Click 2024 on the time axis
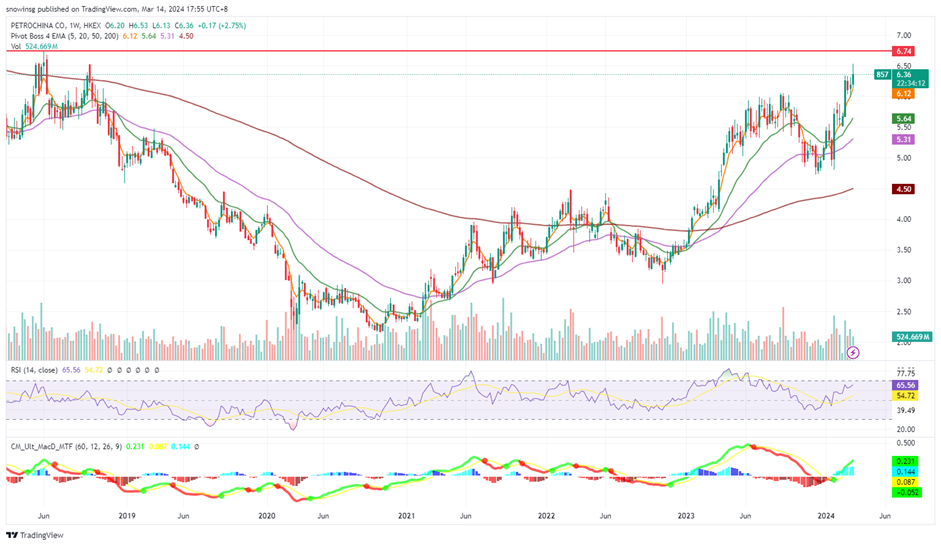The height and width of the screenshot is (546, 941). click(x=826, y=516)
